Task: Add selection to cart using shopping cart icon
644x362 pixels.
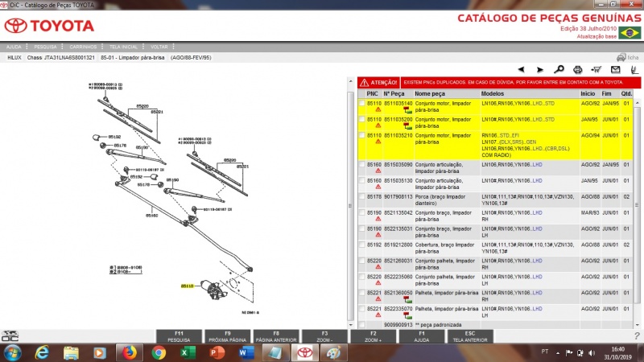Action: (597, 70)
